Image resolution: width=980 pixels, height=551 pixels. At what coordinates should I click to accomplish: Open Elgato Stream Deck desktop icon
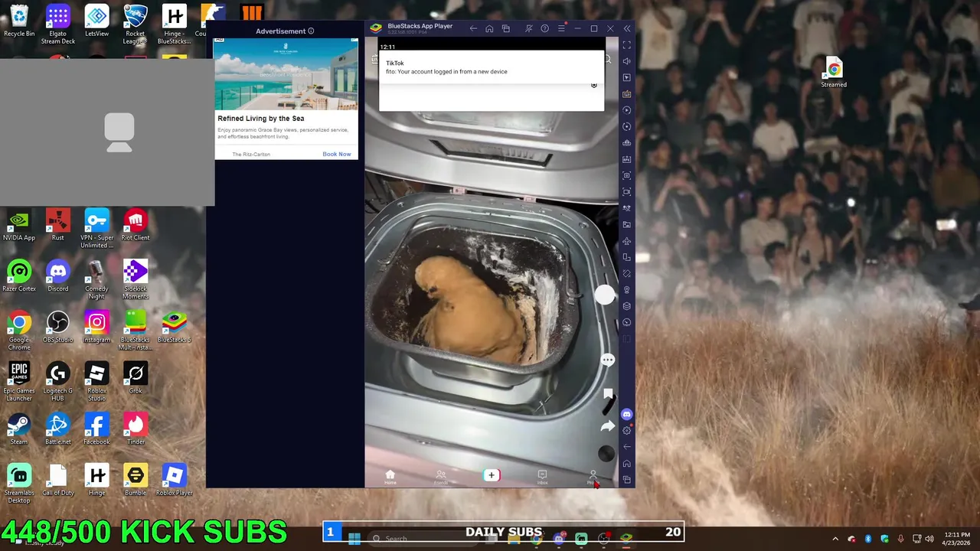click(x=57, y=24)
